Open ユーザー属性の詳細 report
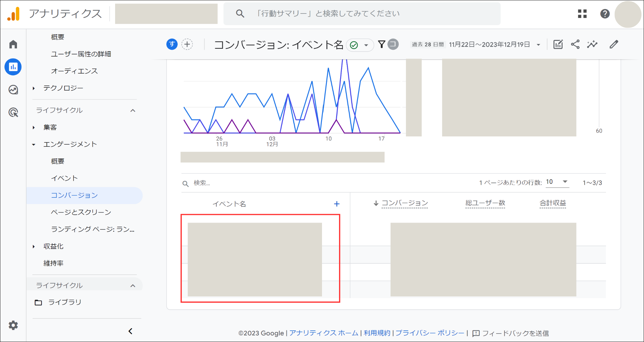Screen dimensions: 644x342 pos(81,54)
